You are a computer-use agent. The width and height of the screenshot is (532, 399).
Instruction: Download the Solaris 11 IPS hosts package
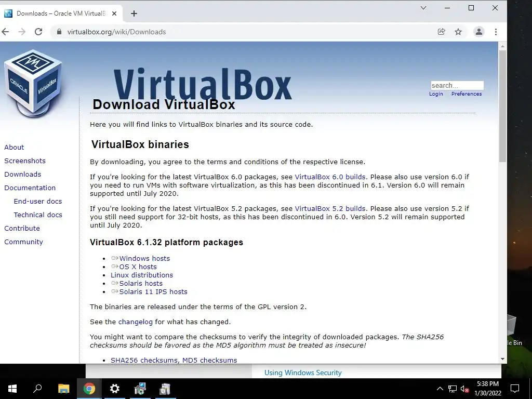(x=153, y=292)
